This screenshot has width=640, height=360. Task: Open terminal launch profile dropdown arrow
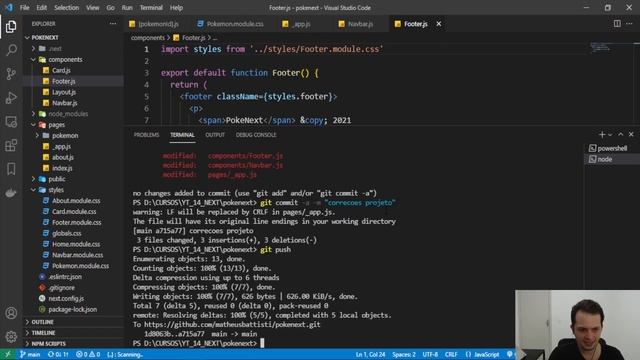[x=610, y=135]
